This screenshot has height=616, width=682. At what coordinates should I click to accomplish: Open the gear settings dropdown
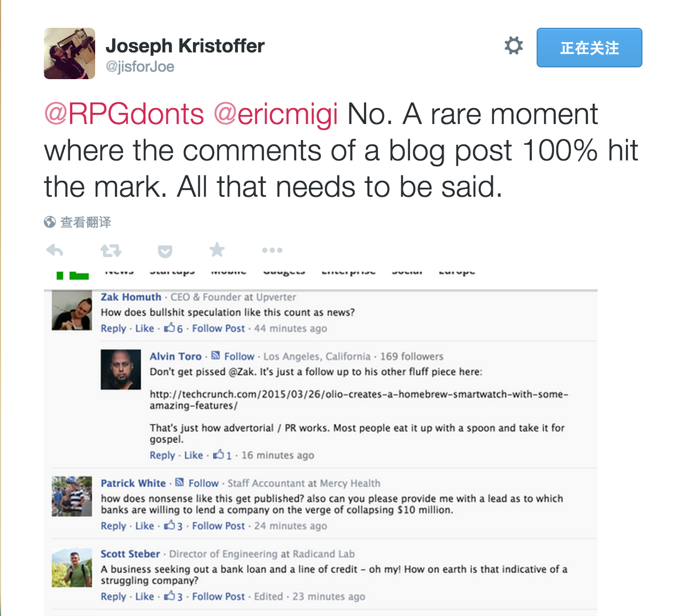click(514, 46)
